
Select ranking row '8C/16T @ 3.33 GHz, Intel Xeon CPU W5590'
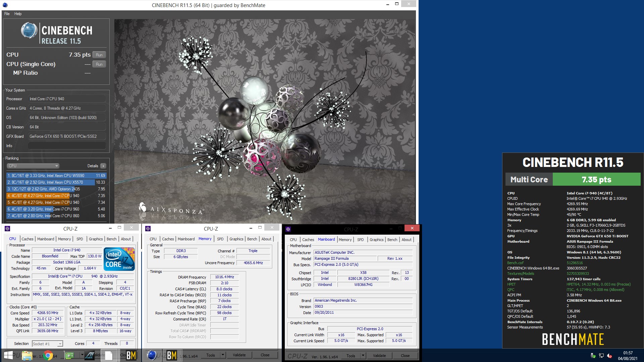(x=56, y=176)
